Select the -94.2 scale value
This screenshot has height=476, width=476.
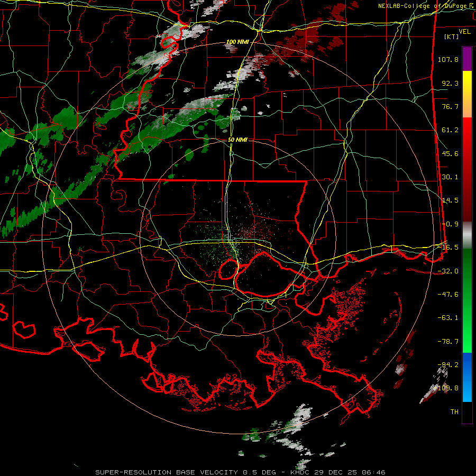point(448,365)
